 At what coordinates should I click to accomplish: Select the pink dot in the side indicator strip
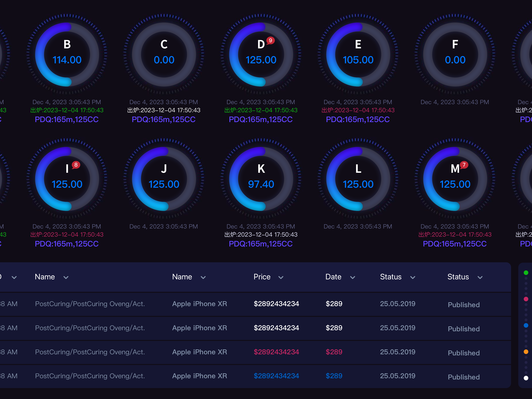click(x=526, y=299)
